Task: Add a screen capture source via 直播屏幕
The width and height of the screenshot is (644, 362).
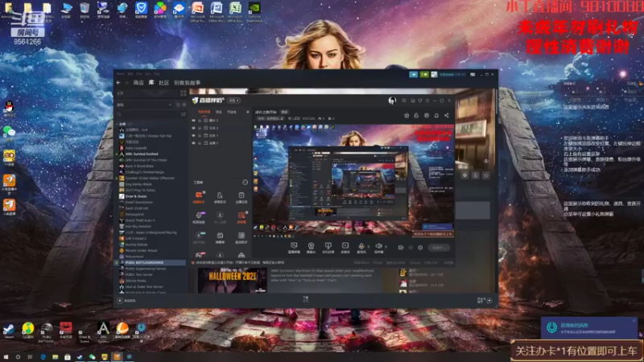Action: coord(294,247)
